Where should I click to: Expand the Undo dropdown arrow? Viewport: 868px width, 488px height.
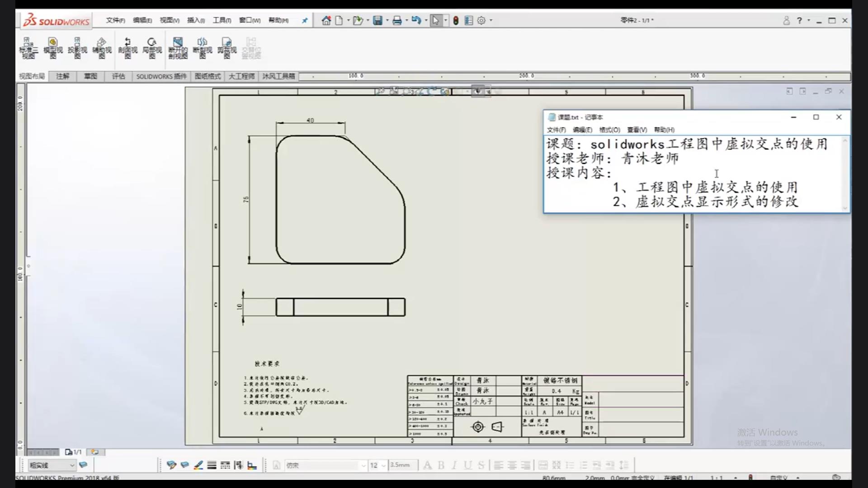tap(426, 20)
